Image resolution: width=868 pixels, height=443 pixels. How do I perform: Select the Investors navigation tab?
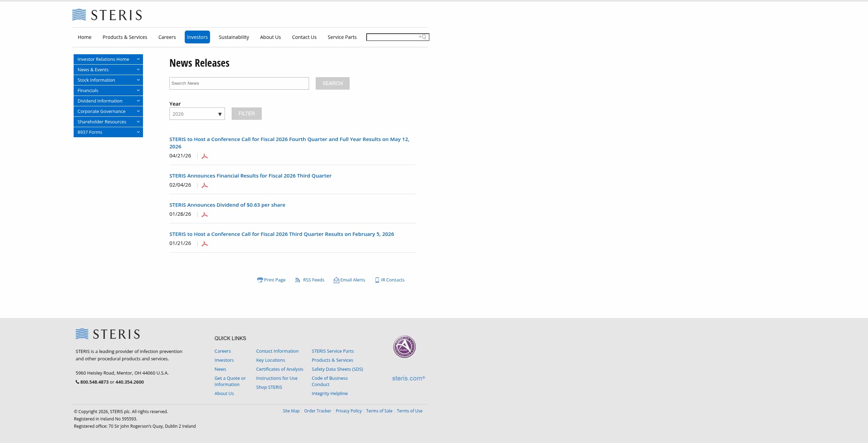click(197, 37)
